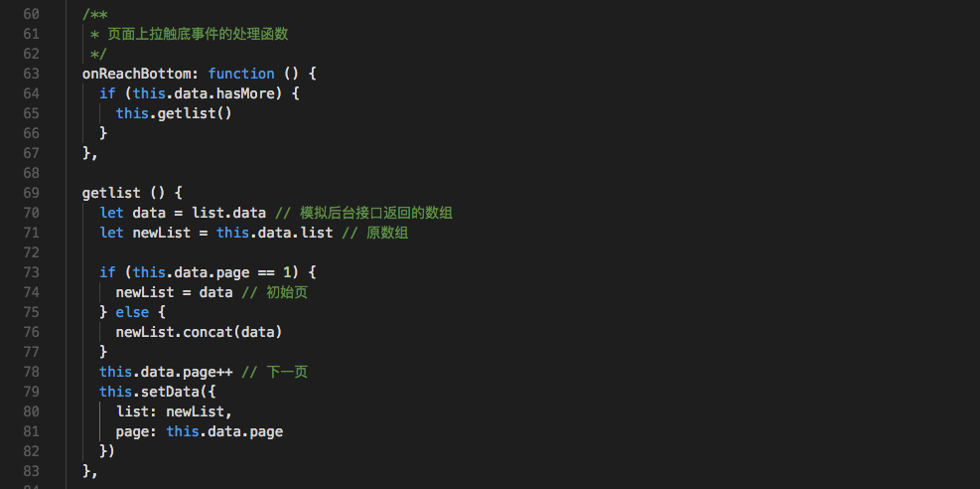The width and height of the screenshot is (980, 489).
Task: Click the page: this.data.page line
Action: 200,432
